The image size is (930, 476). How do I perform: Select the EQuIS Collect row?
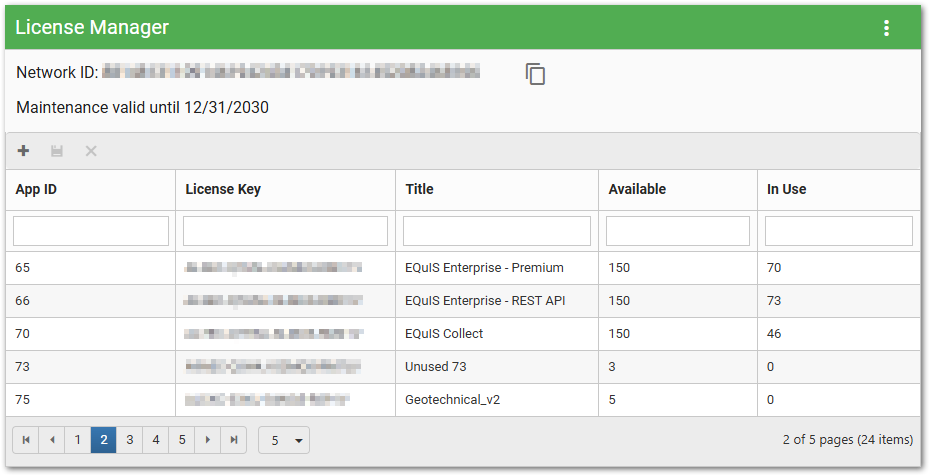click(444, 333)
